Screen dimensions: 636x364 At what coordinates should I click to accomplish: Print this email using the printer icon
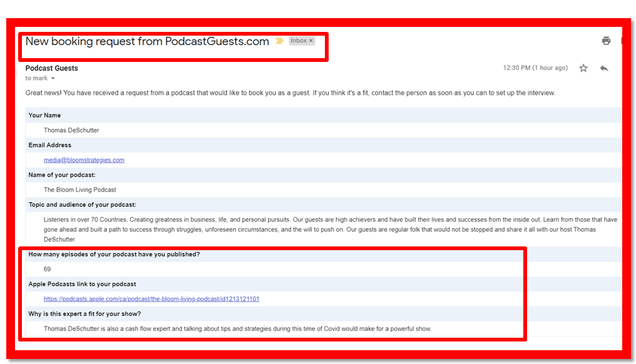click(x=606, y=41)
